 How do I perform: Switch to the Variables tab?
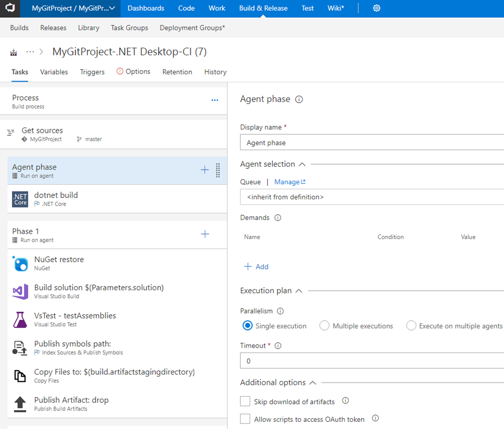[54, 72]
